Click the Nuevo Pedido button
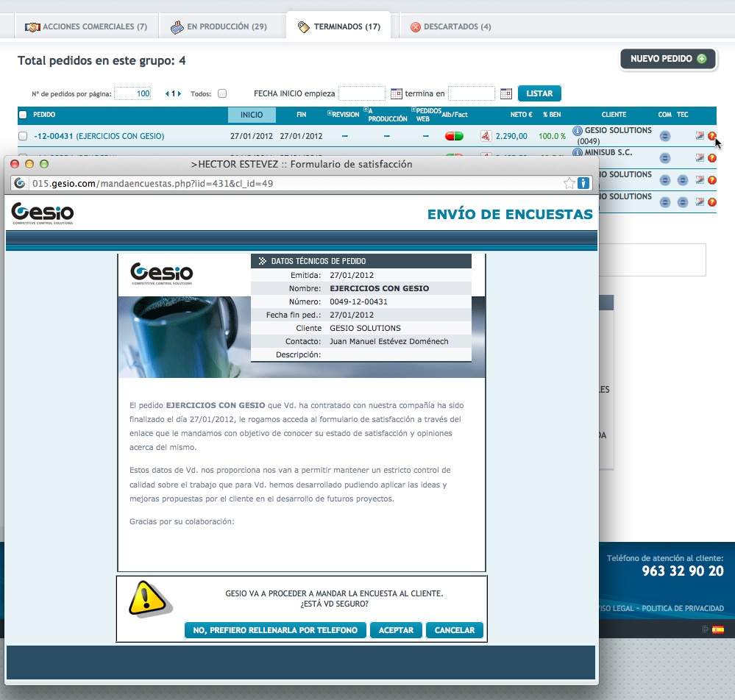Screen dimensions: 735x700 point(668,59)
